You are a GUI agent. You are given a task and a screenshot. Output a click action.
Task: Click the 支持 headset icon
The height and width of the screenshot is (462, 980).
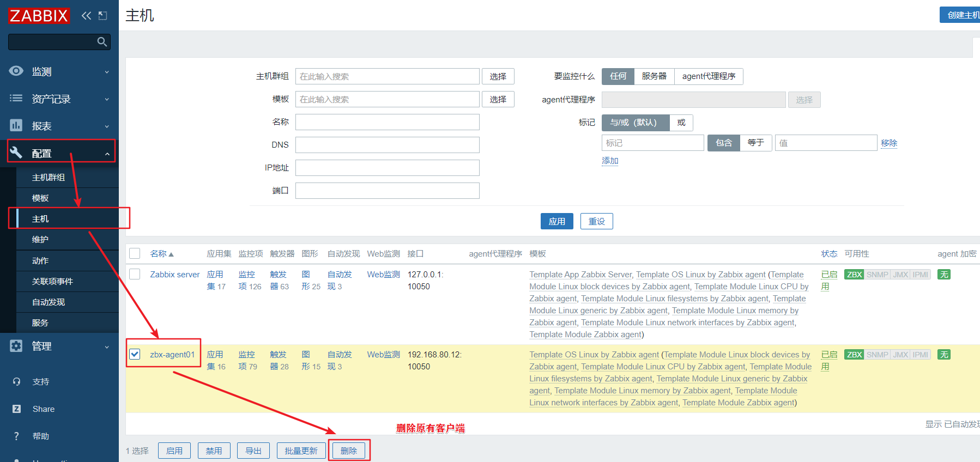16,382
